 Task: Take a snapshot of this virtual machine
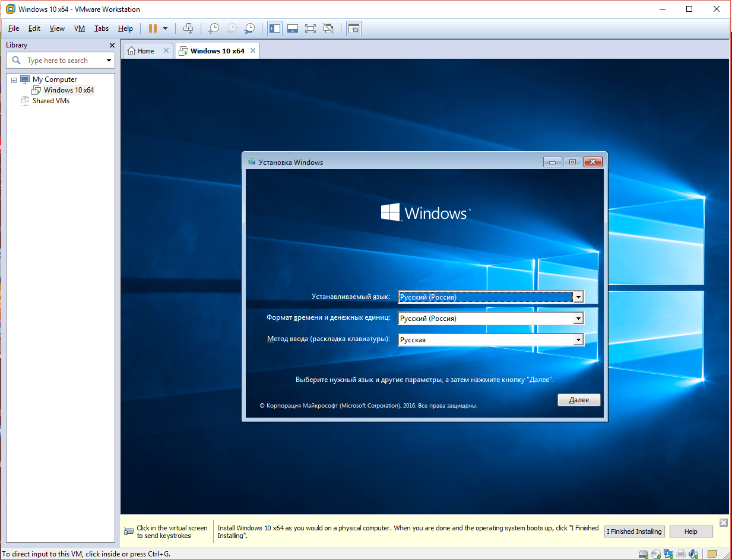click(213, 28)
